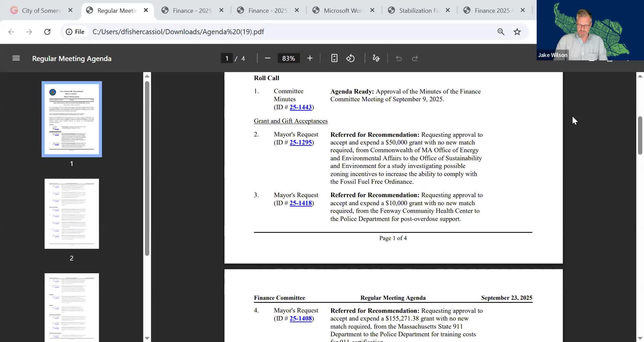Click thumbnail panel scroll down arrow
644x342 pixels.
tap(147, 338)
